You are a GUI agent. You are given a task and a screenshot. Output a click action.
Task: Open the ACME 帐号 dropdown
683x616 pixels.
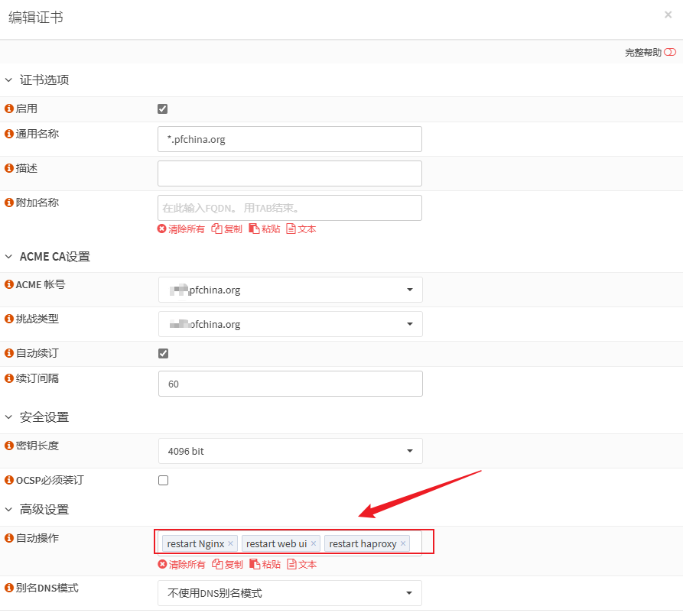(x=290, y=290)
